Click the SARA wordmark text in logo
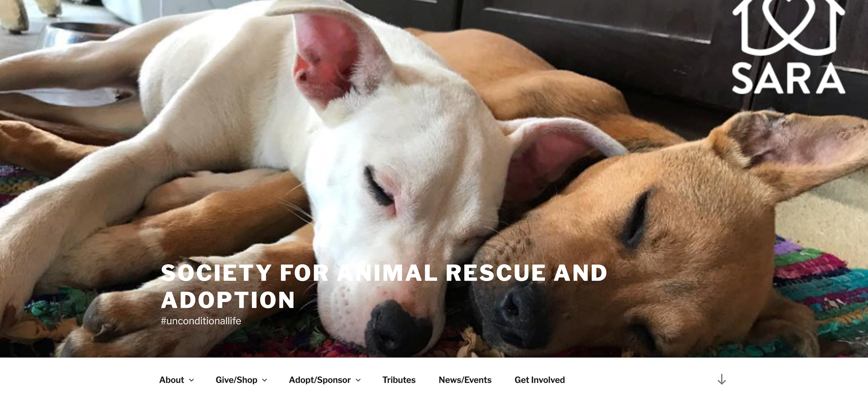 coord(788,79)
